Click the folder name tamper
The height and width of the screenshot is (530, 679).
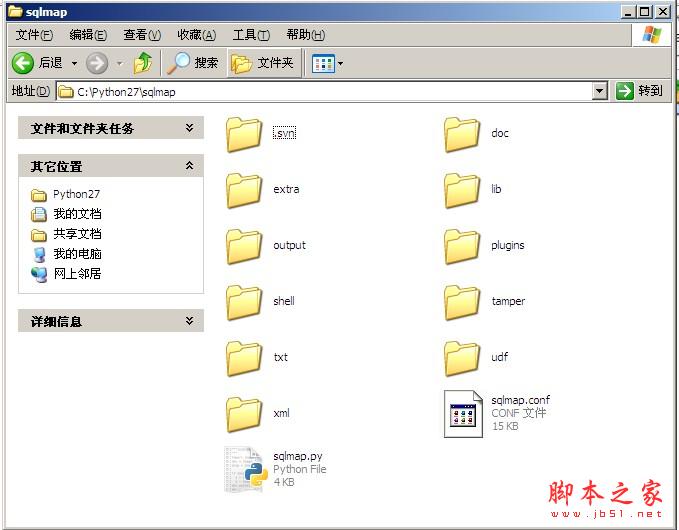(x=508, y=301)
